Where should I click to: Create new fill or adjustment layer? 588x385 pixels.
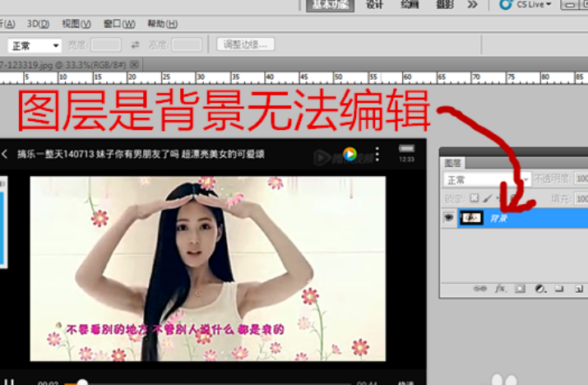click(540, 289)
